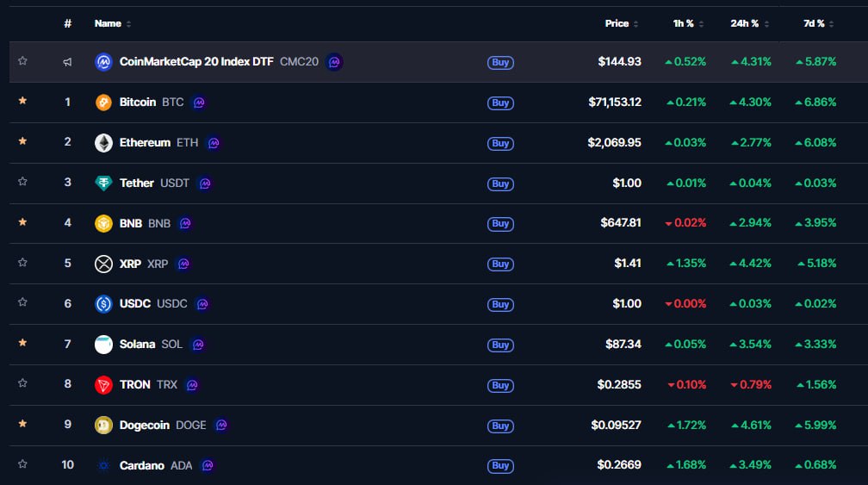Click the Ethereum coin icon
868x485 pixels.
click(103, 143)
